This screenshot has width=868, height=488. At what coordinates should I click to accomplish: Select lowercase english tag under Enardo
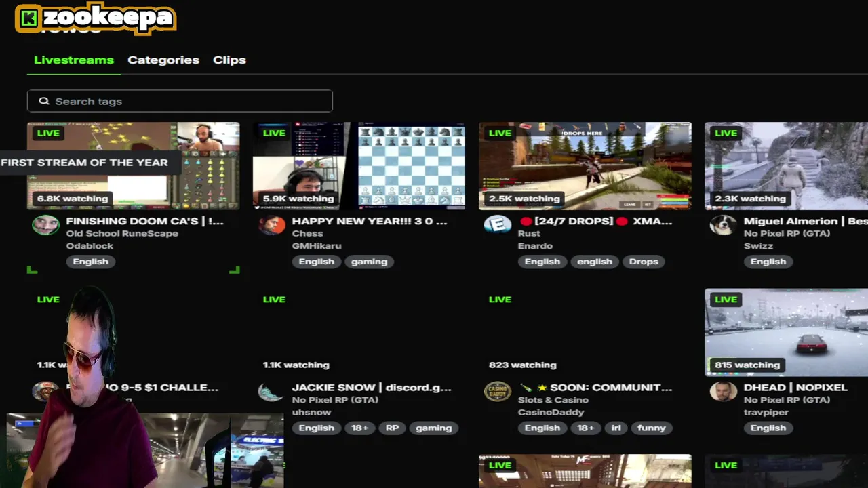pos(595,262)
